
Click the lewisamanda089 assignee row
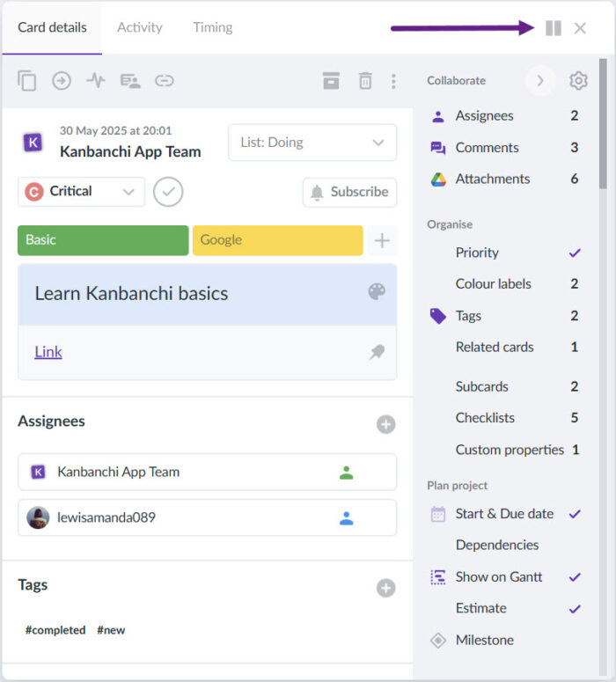click(x=207, y=517)
